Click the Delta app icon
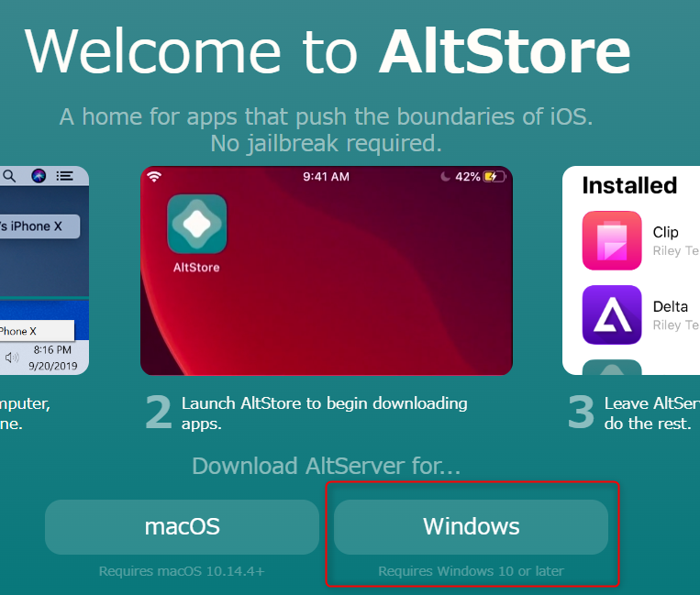Screen dimensions: 700x595 (612, 314)
